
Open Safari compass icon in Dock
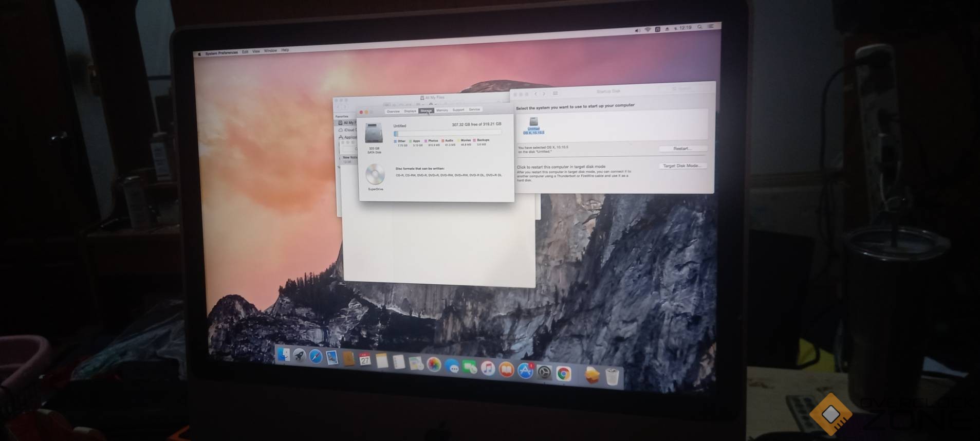click(x=316, y=357)
